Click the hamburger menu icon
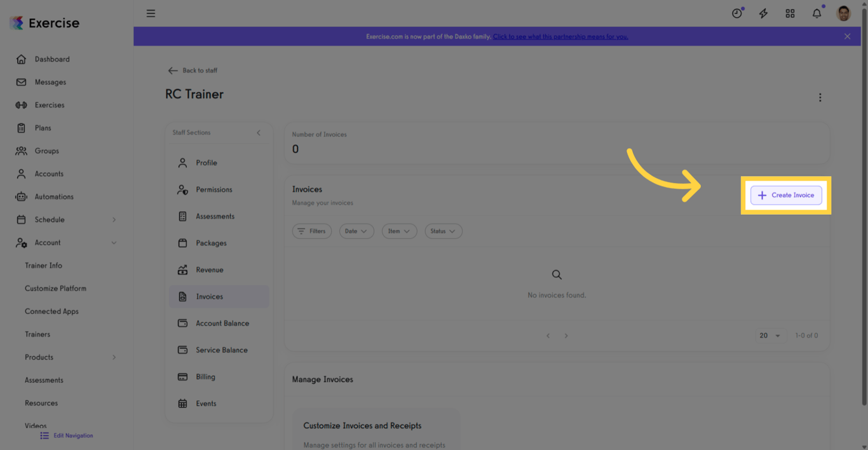 [x=151, y=13]
